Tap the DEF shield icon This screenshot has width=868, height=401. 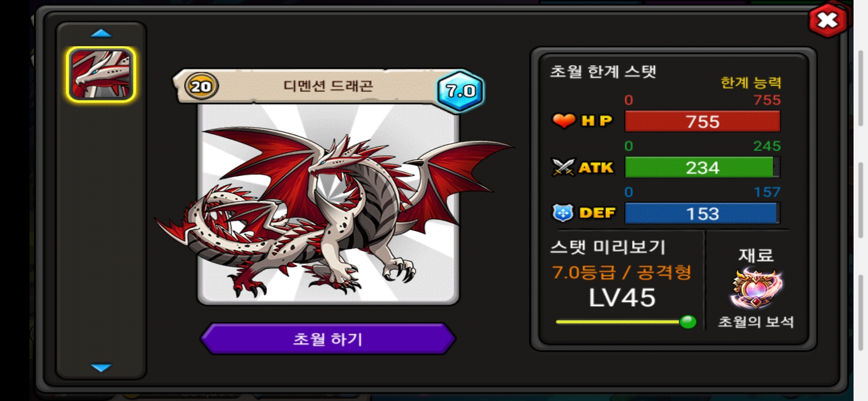[x=562, y=213]
